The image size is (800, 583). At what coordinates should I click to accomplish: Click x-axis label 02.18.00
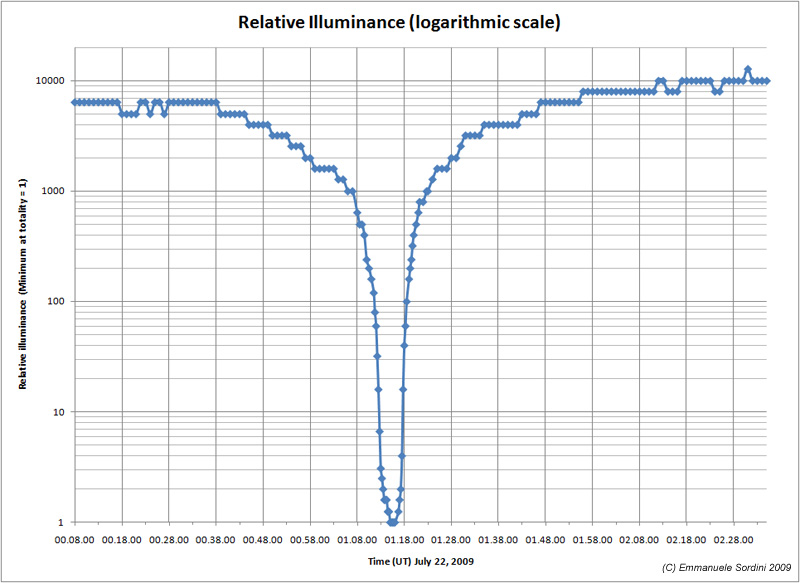(686, 540)
